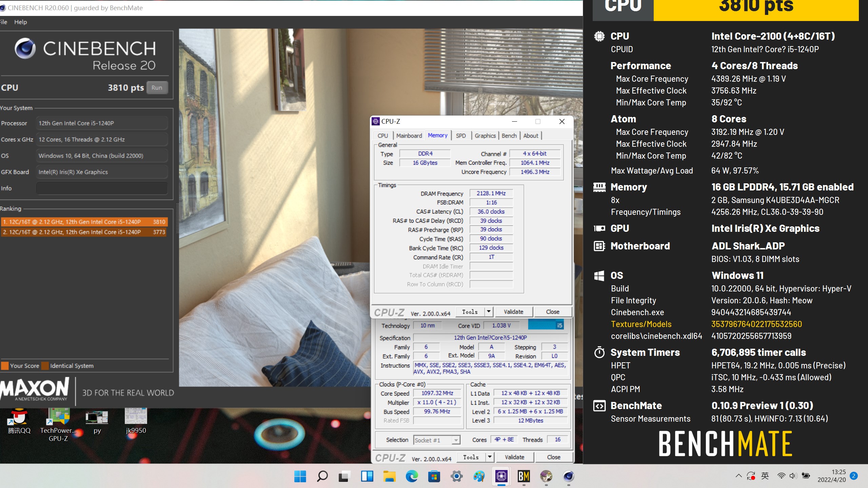Open Microsoft Store from the taskbar

click(434, 476)
